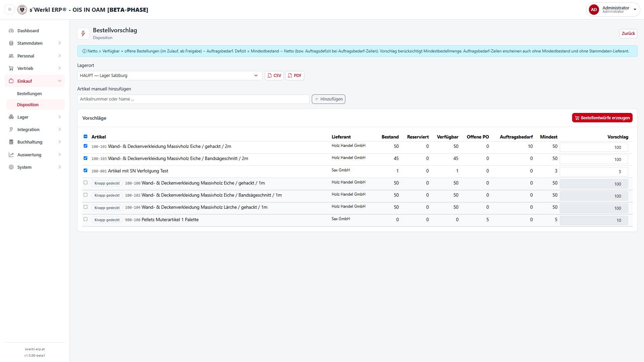644x362 pixels.
Task: Toggle the sidebar hamburger menu icon
Action: coord(10,9)
